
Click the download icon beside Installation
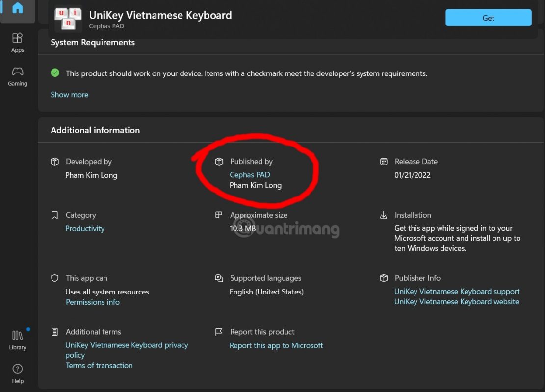(x=384, y=215)
